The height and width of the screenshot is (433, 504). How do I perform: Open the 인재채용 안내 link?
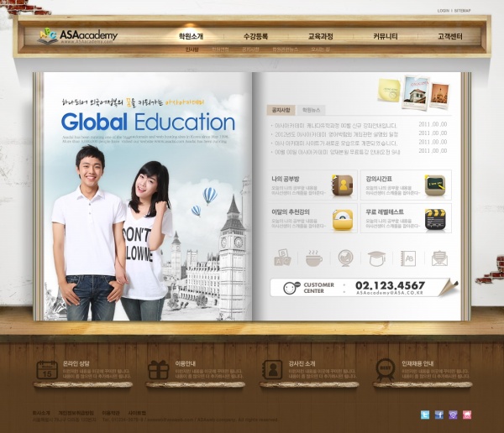click(417, 363)
